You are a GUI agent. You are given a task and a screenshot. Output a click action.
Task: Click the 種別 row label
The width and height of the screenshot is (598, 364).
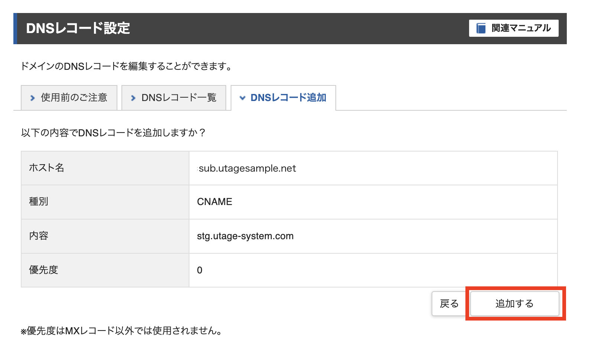[x=39, y=202]
